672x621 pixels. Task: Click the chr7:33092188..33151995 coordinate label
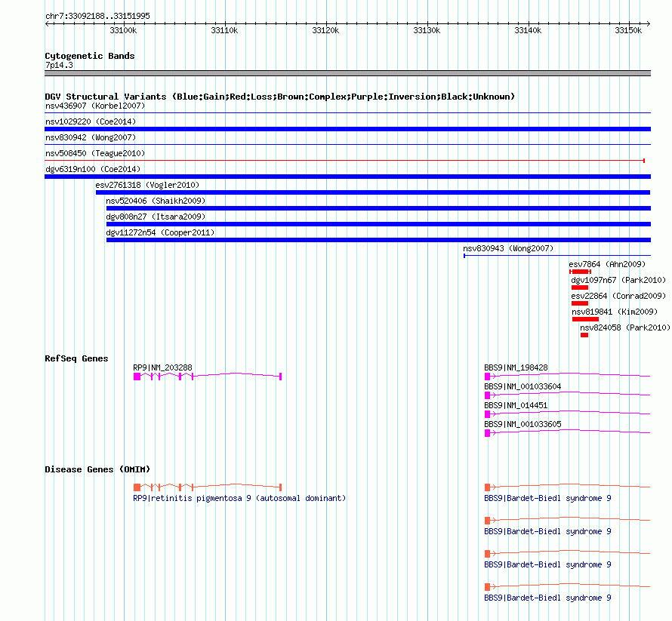click(97, 17)
